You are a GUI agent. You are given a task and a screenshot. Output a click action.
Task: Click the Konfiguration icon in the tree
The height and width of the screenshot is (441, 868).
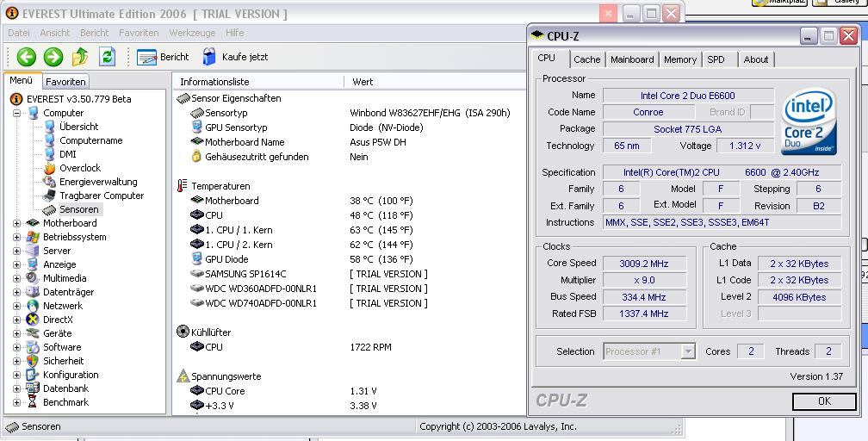pos(34,375)
